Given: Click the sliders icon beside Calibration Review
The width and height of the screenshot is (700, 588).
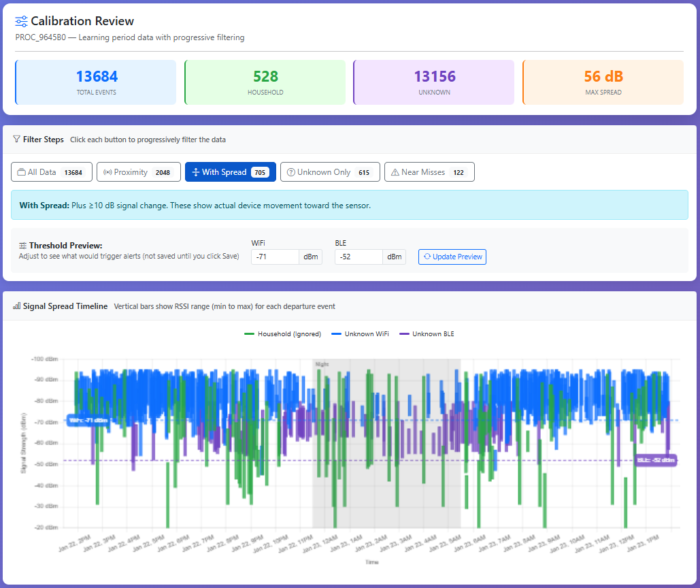Looking at the screenshot, I should (22, 21).
